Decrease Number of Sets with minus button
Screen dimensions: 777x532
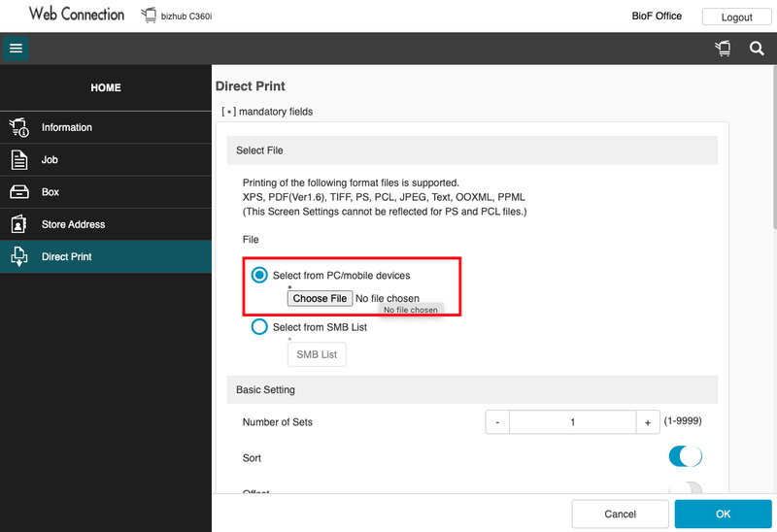coord(497,422)
